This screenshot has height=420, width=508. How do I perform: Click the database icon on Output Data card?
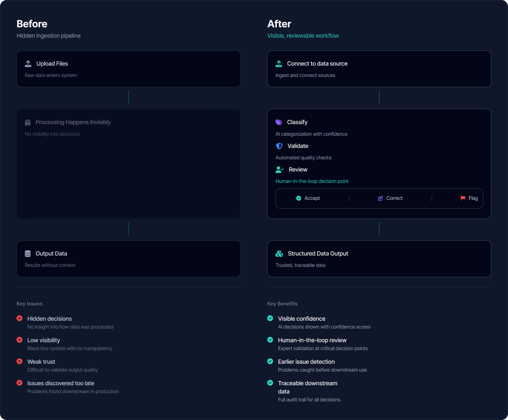click(28, 253)
